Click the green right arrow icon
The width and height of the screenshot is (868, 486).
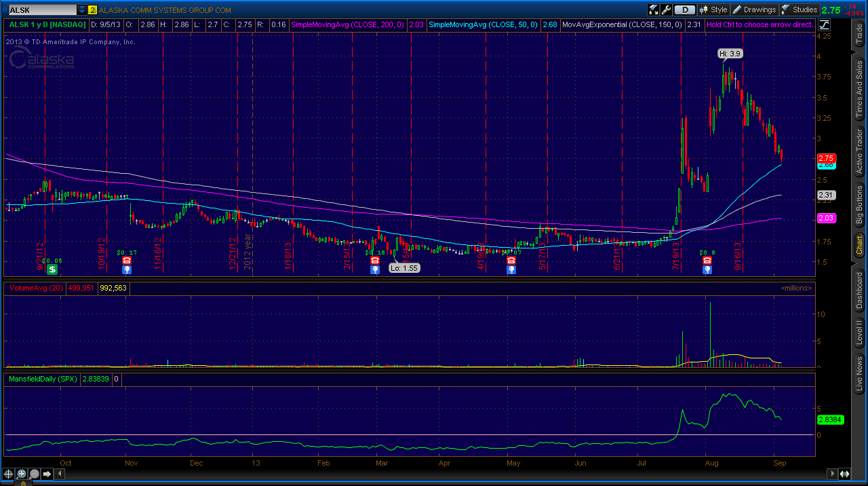tap(47, 474)
